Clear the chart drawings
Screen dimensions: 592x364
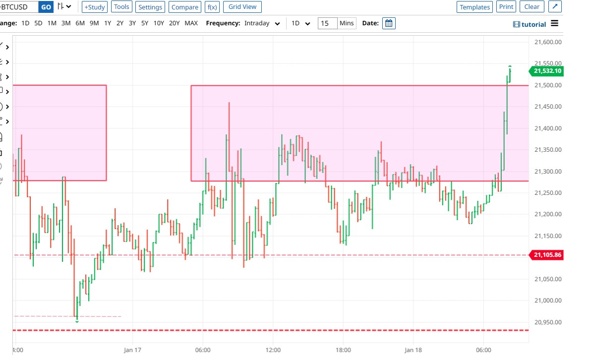pos(532,7)
